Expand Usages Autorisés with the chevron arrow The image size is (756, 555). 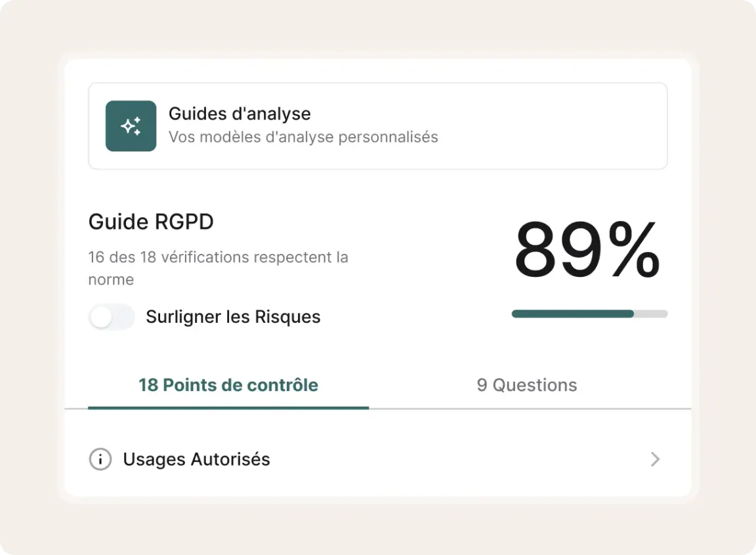[654, 459]
